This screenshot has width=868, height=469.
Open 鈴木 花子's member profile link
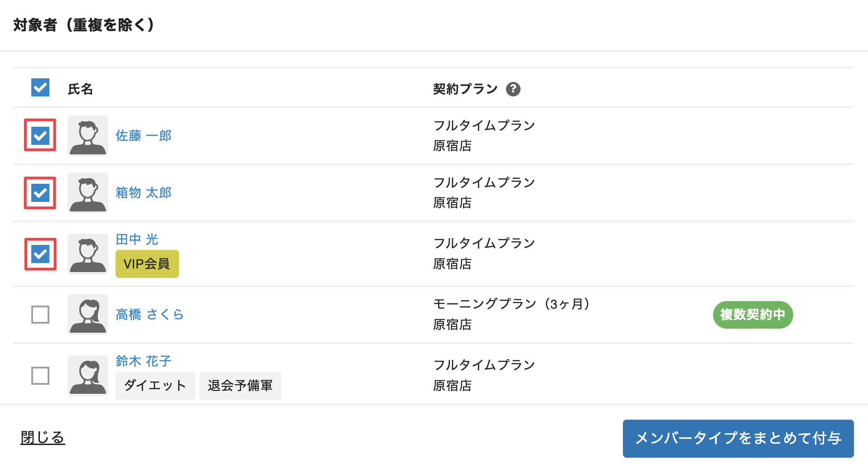tap(143, 361)
